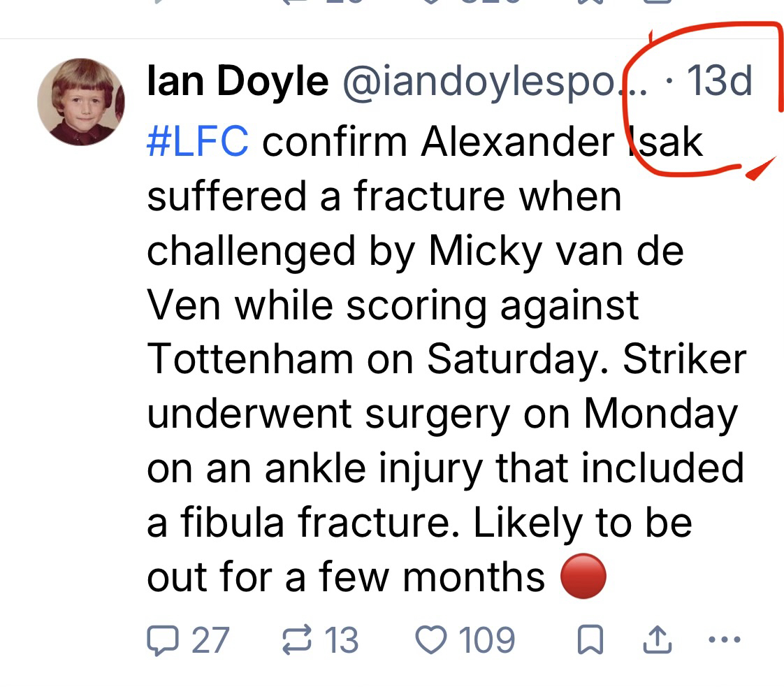
Task: Tap the red circle emoji
Action: (x=583, y=579)
